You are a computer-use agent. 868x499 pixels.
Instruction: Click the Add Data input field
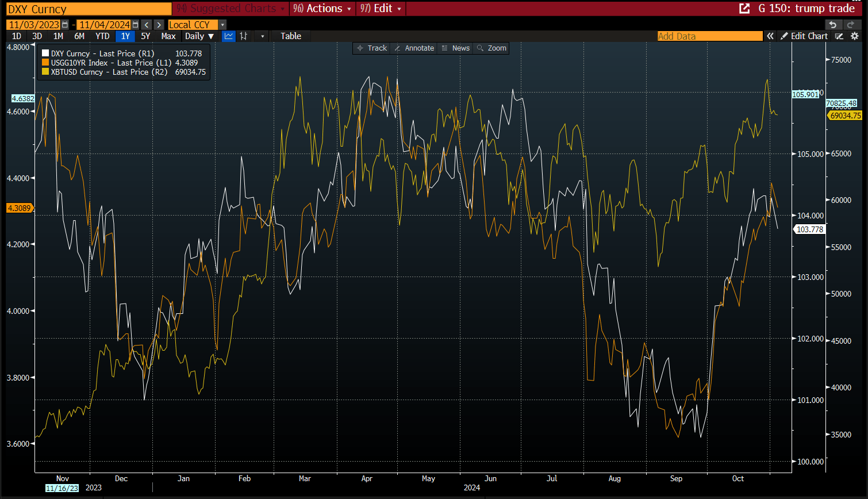point(709,36)
